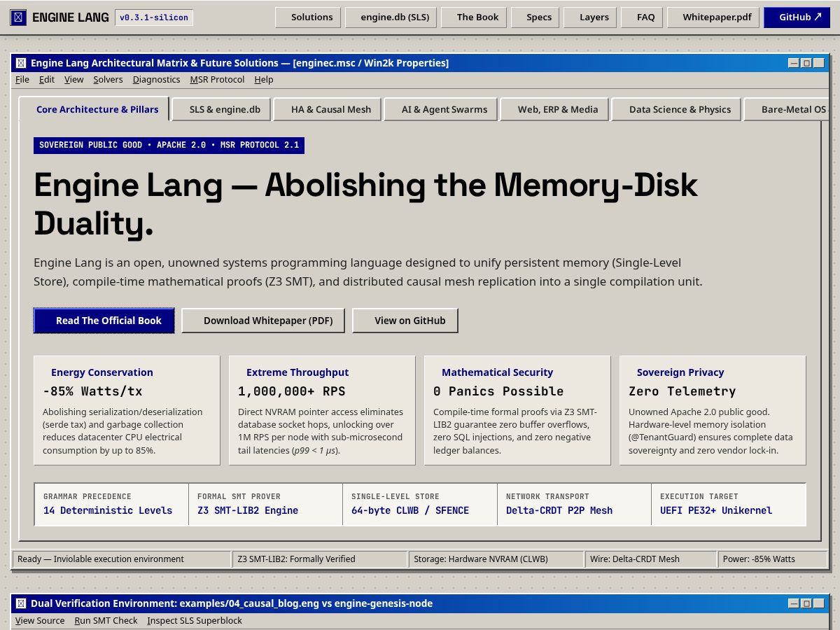Image resolution: width=840 pixels, height=630 pixels.
Task: Click the Z3 SMT-LIB2 Engine spec cell
Action: pos(265,504)
